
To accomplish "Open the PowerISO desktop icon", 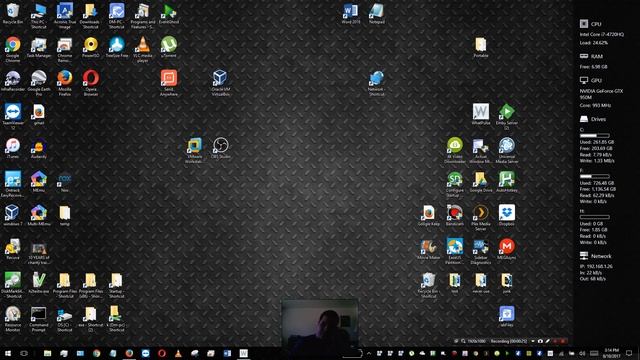I will click(91, 47).
